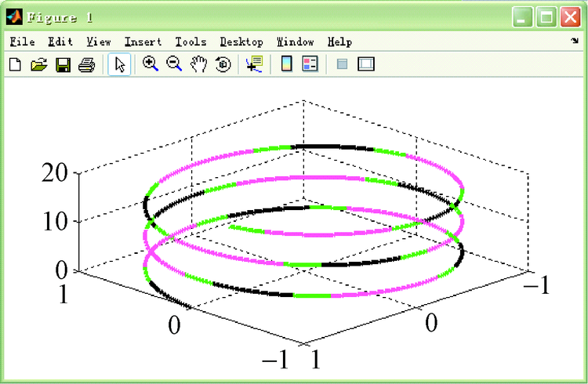Click the New Figure toolbar icon
Viewport: 588px width, 384px height.
(14, 65)
